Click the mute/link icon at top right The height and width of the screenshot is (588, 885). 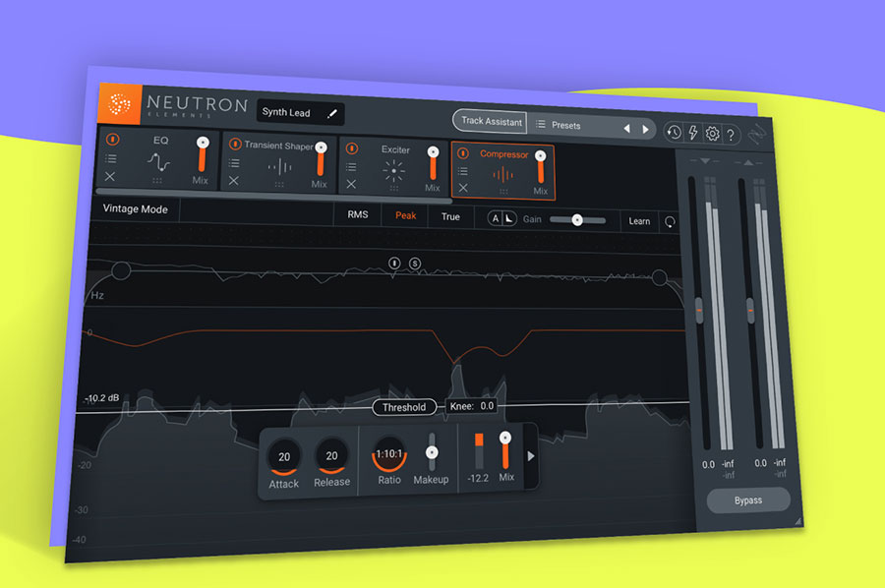coord(757,135)
